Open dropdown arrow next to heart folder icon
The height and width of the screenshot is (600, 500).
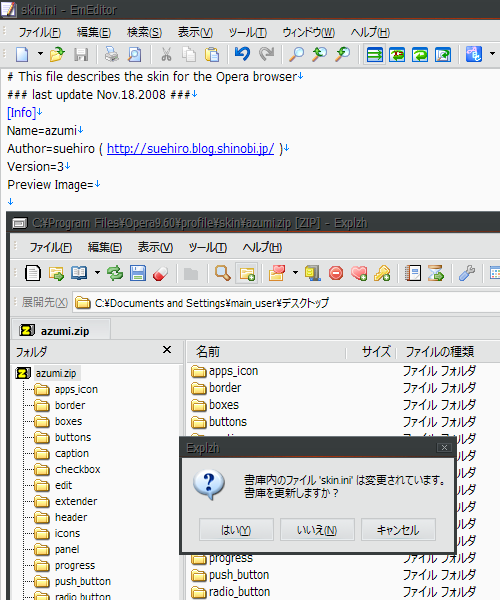295,273
